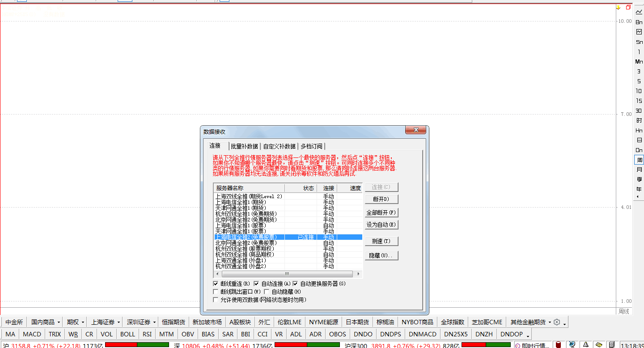The height and width of the screenshot is (348, 644).
Task: Click the yellow note status bar icon
Action: coord(598,345)
